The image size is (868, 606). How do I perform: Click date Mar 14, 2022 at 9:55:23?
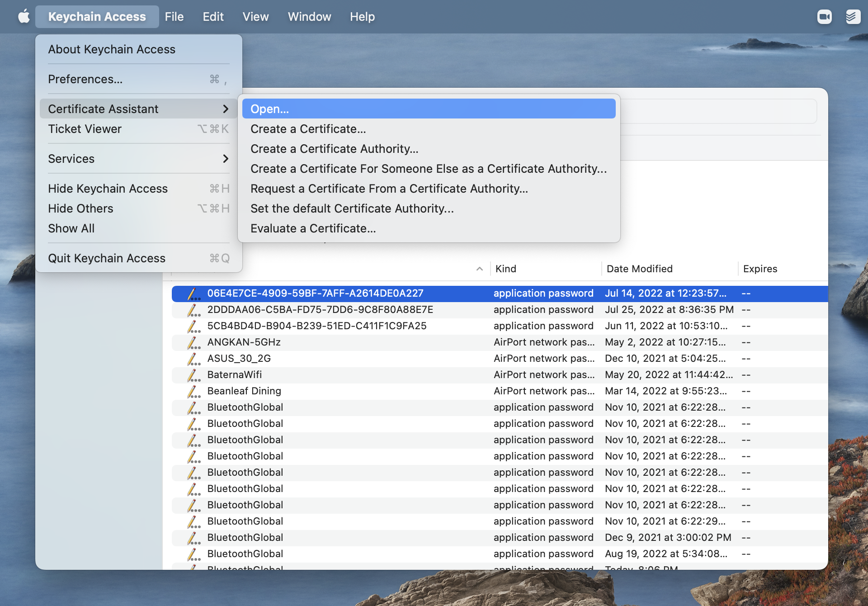point(666,391)
